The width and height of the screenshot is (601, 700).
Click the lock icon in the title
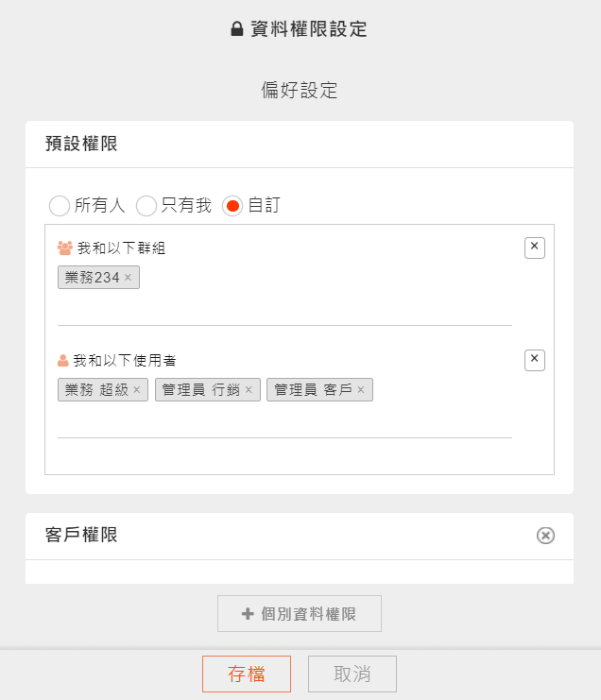pyautogui.click(x=237, y=29)
